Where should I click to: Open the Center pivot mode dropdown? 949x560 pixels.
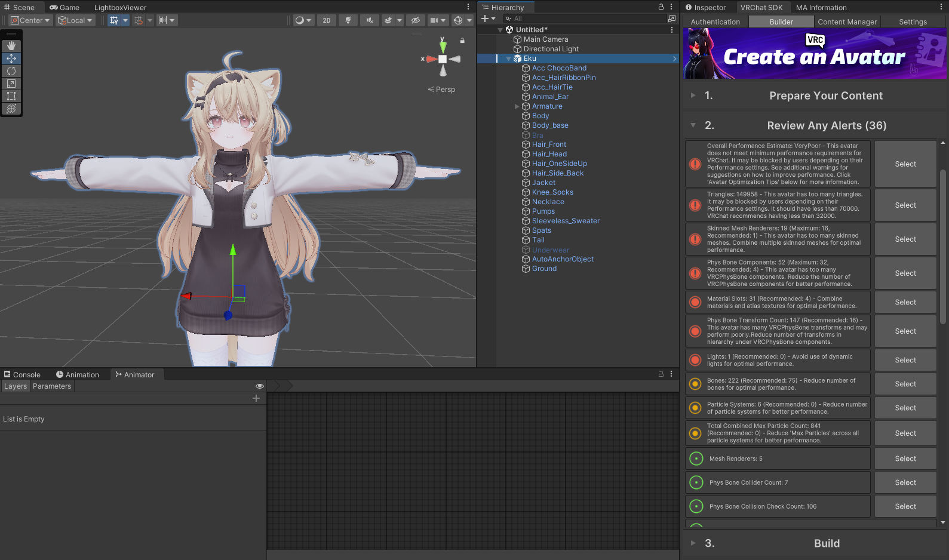click(30, 20)
